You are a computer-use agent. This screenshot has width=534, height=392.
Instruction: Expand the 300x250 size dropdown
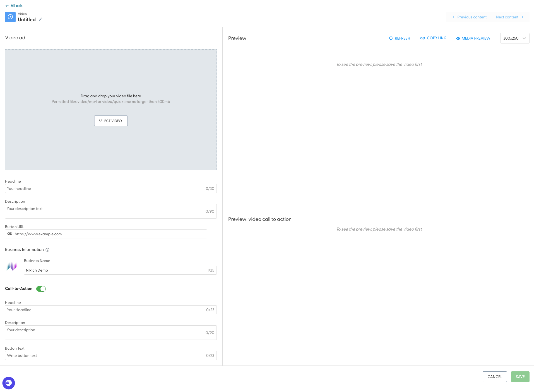click(515, 38)
